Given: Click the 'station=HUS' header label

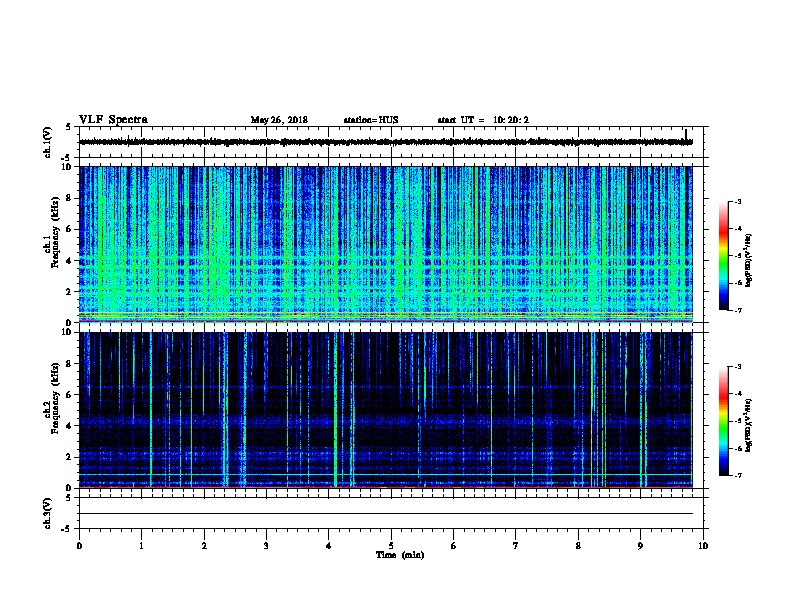Looking at the screenshot, I should (x=371, y=120).
